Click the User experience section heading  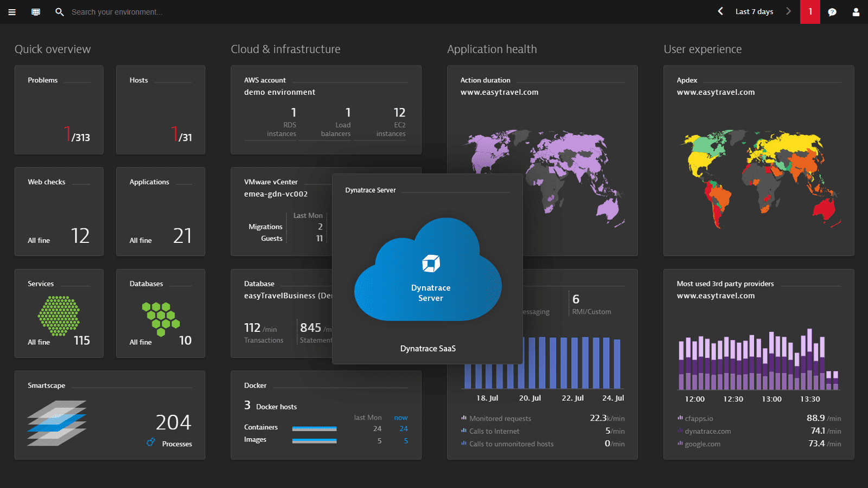click(x=703, y=49)
